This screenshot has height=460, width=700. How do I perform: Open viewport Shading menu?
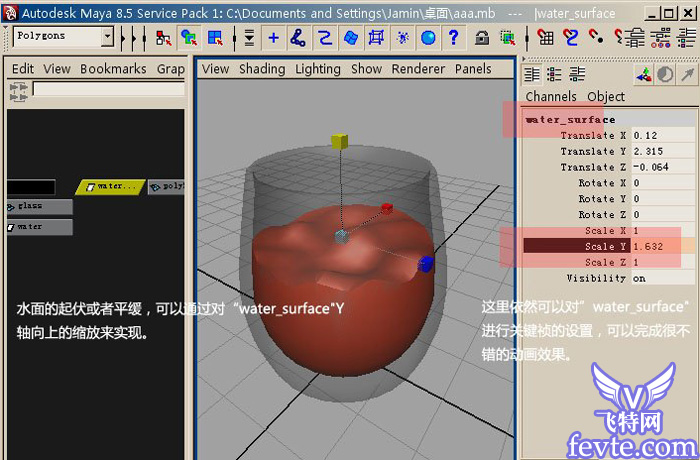pos(262,69)
